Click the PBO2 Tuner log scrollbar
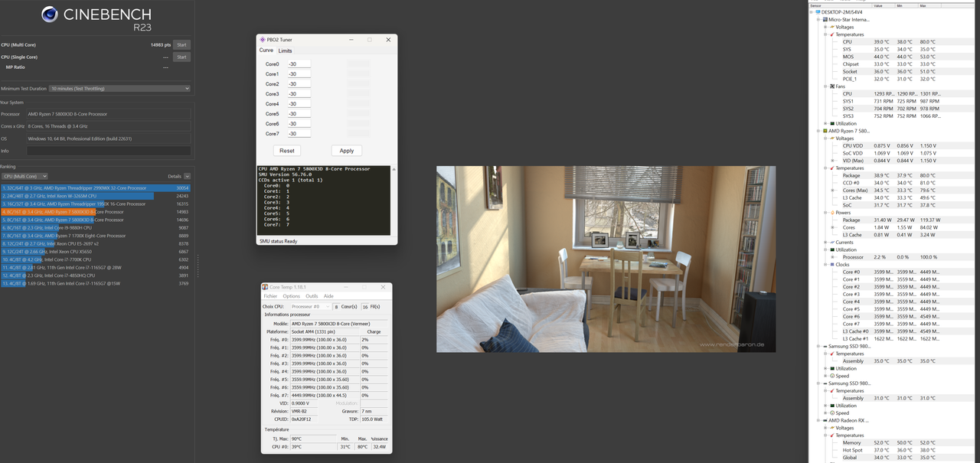The width and height of the screenshot is (980, 463). pyautogui.click(x=394, y=201)
